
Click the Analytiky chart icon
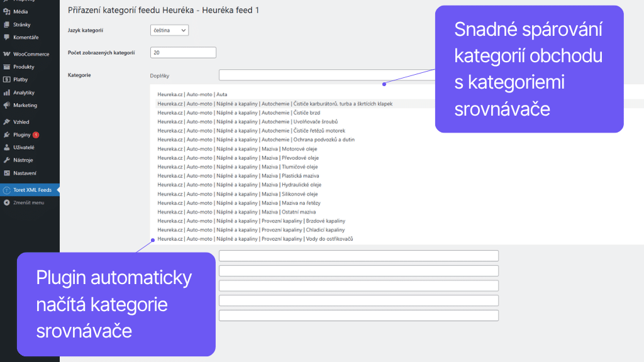(x=6, y=92)
